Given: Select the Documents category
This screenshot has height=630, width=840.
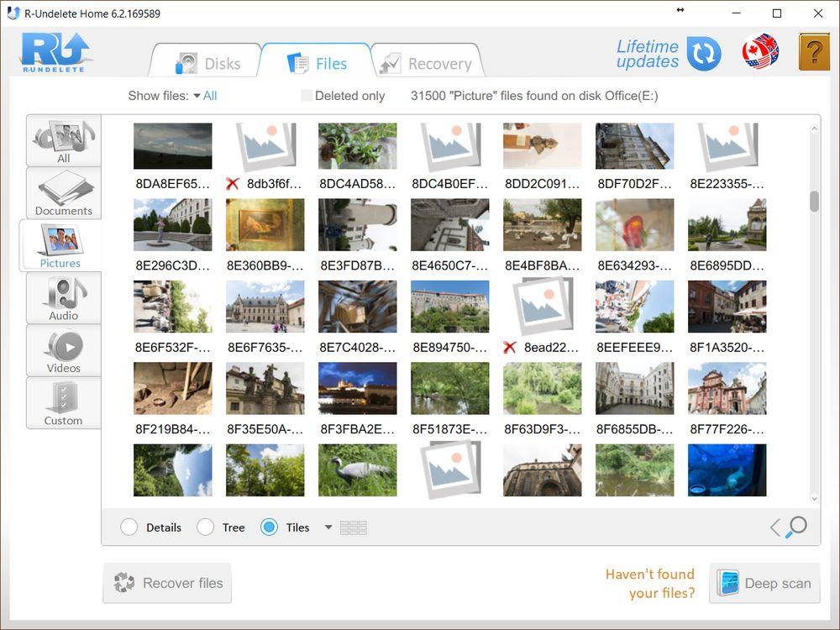Looking at the screenshot, I should click(64, 193).
